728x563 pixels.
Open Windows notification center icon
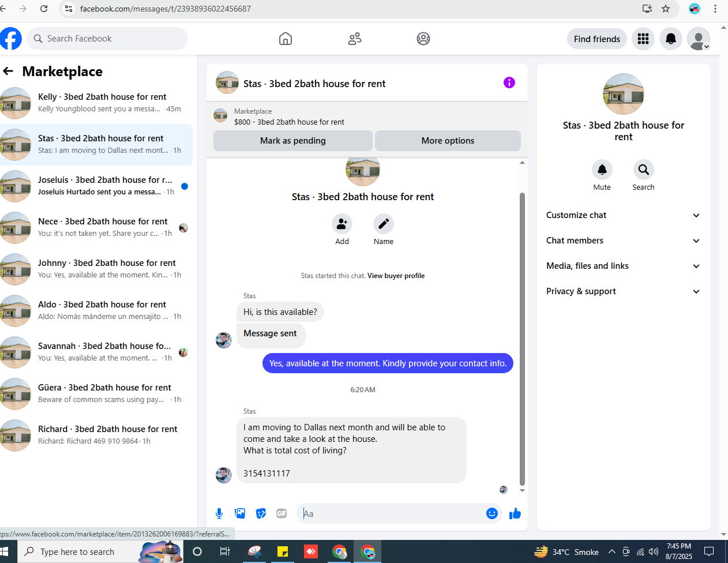tap(709, 551)
